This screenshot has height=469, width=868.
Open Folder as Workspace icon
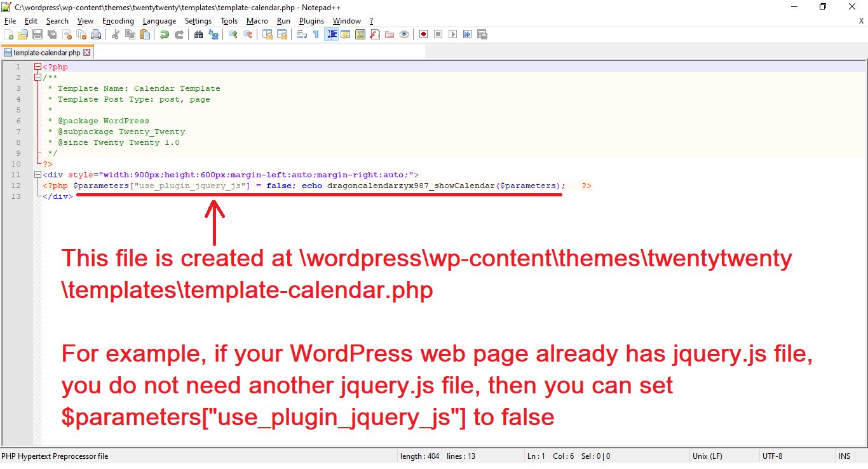pos(390,34)
